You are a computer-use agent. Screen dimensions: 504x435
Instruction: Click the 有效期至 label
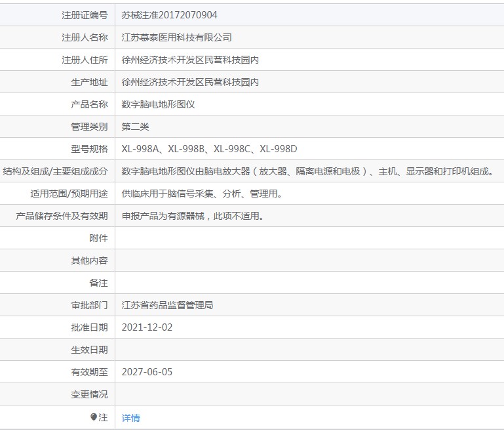pos(89,372)
